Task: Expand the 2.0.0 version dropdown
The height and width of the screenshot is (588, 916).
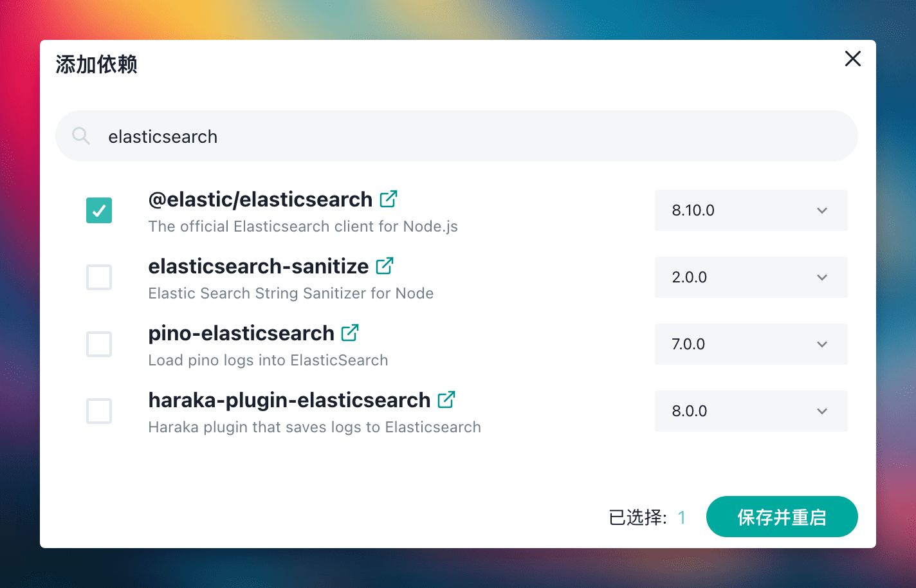Action: (751, 277)
